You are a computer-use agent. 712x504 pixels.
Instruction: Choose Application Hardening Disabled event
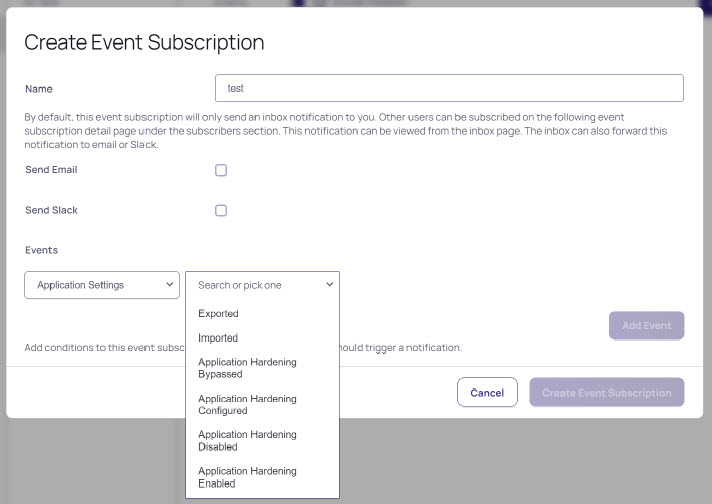pos(247,440)
